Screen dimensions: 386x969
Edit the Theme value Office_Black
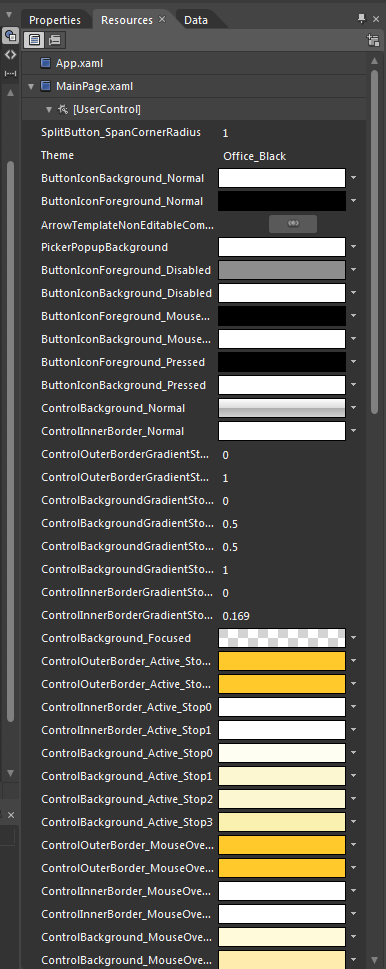click(x=254, y=156)
